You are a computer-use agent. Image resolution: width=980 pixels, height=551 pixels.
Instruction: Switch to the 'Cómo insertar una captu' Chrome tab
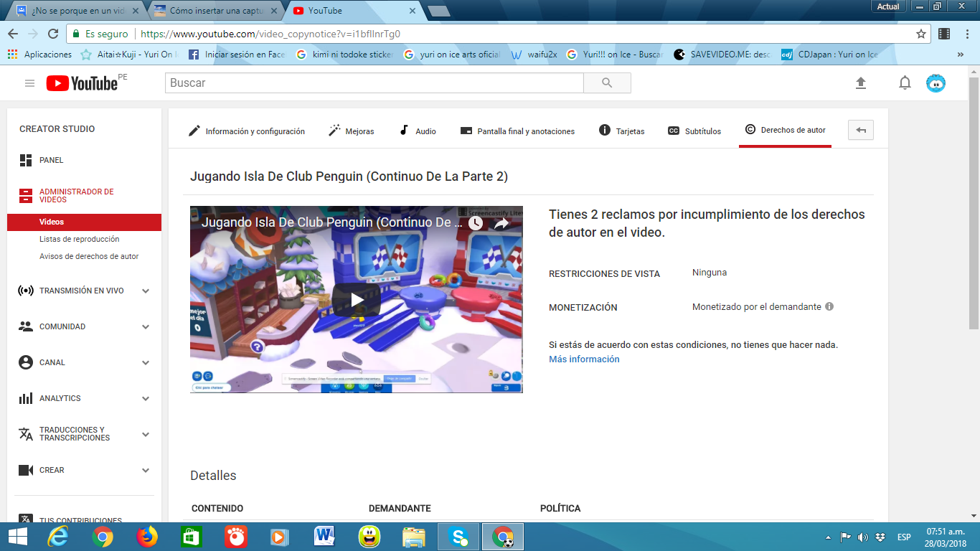click(215, 11)
